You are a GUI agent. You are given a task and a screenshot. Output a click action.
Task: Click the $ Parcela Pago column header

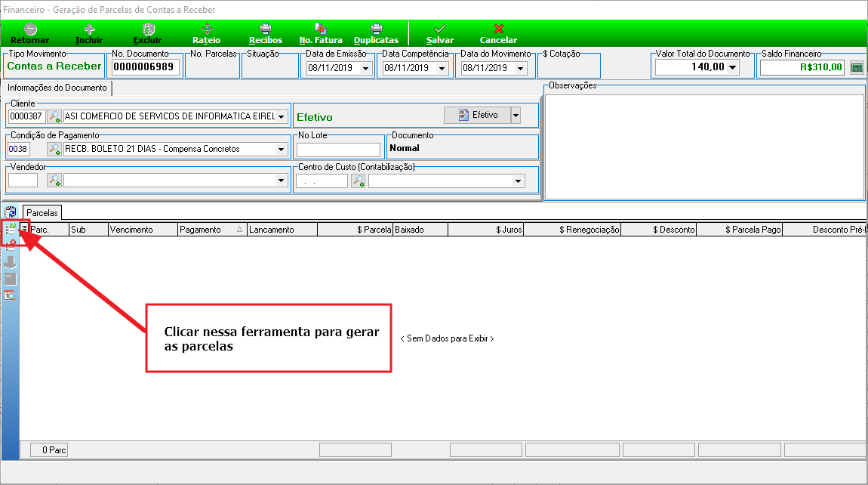[x=740, y=230]
